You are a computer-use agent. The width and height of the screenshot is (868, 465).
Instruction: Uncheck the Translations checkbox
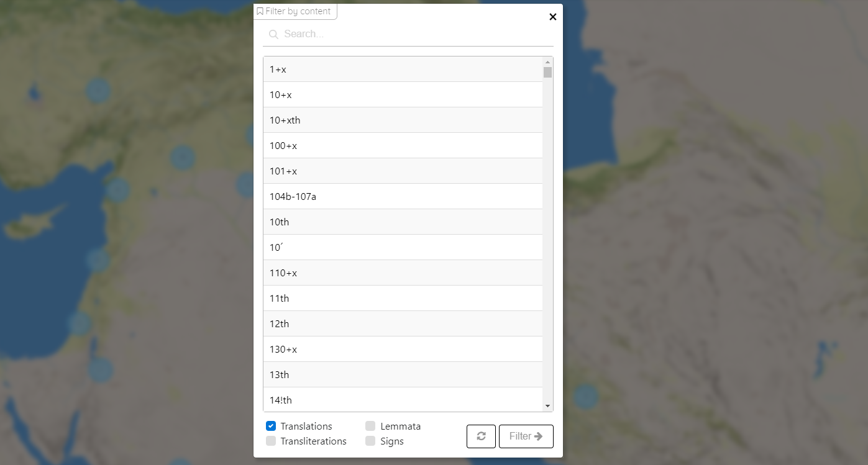(x=271, y=426)
